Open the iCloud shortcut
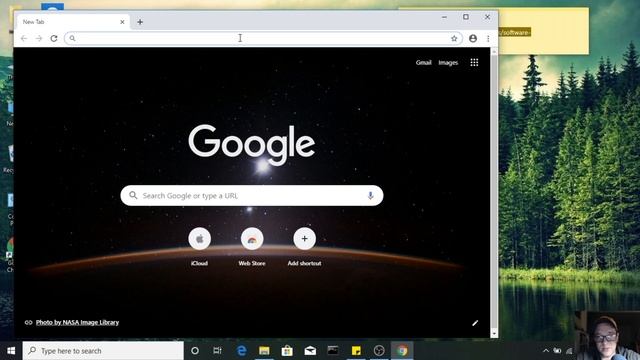Screen dimensions: 640x360 (200, 246)
